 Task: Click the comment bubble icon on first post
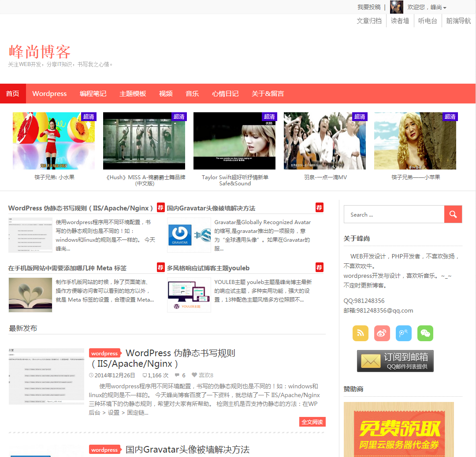coord(177,376)
